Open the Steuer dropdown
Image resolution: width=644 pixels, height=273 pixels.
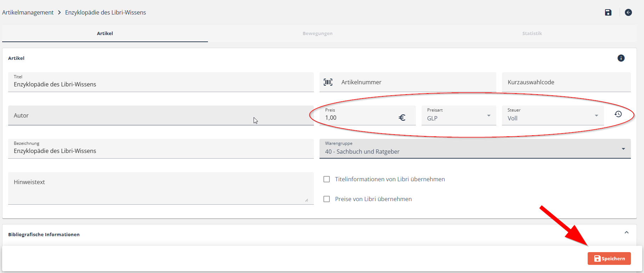tap(553, 115)
